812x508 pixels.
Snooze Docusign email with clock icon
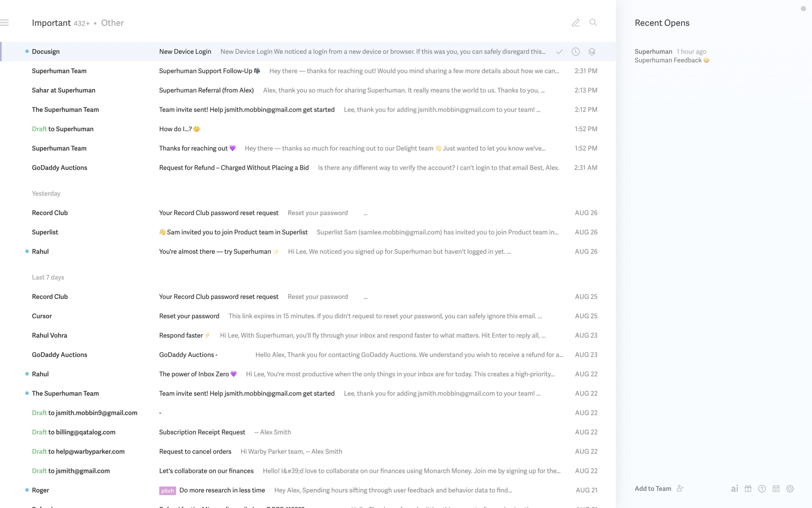[x=576, y=52]
